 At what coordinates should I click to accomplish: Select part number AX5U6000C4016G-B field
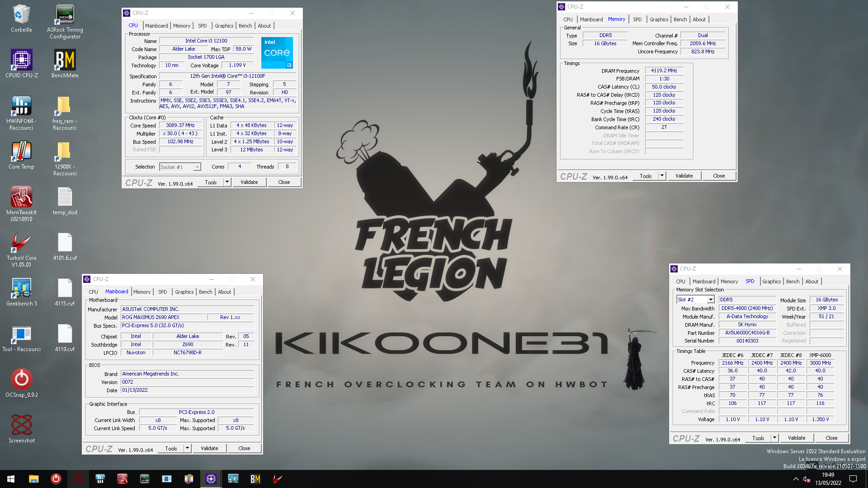point(747,333)
